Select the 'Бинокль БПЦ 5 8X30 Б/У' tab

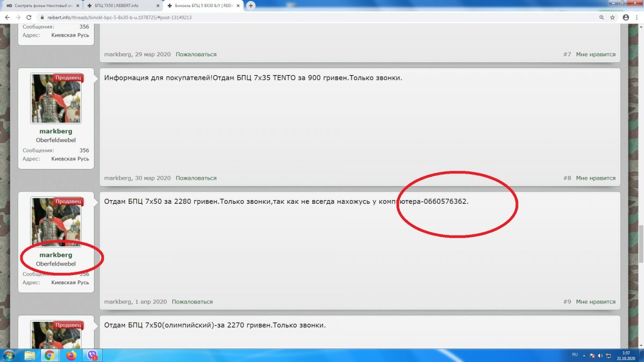[203, 5]
